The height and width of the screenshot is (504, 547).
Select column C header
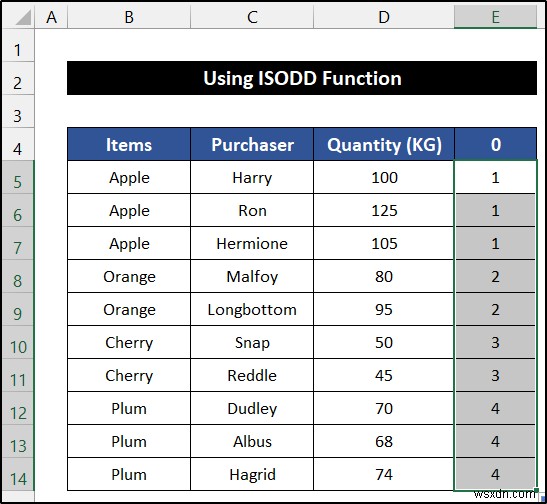click(252, 17)
